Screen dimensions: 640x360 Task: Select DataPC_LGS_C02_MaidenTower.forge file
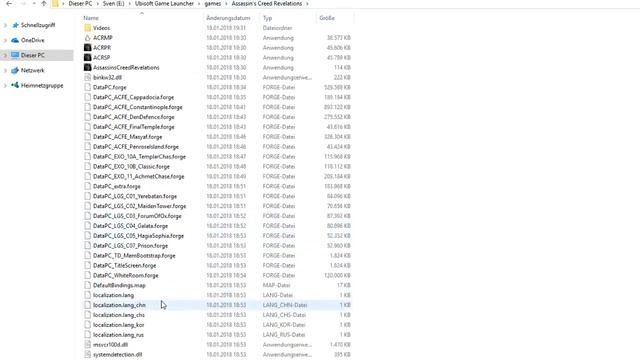[139, 206]
